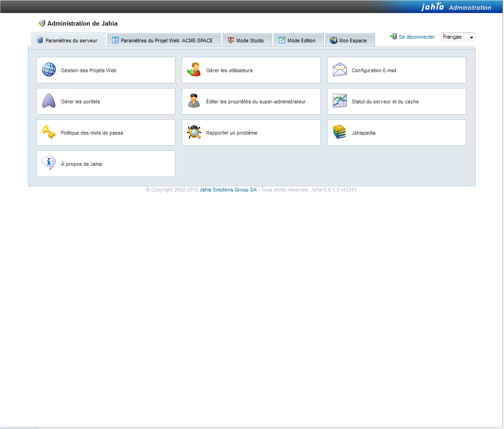Viewport: 504px width, 429px height.
Task: Click the À propos de Jahia info icon
Action: (x=48, y=163)
